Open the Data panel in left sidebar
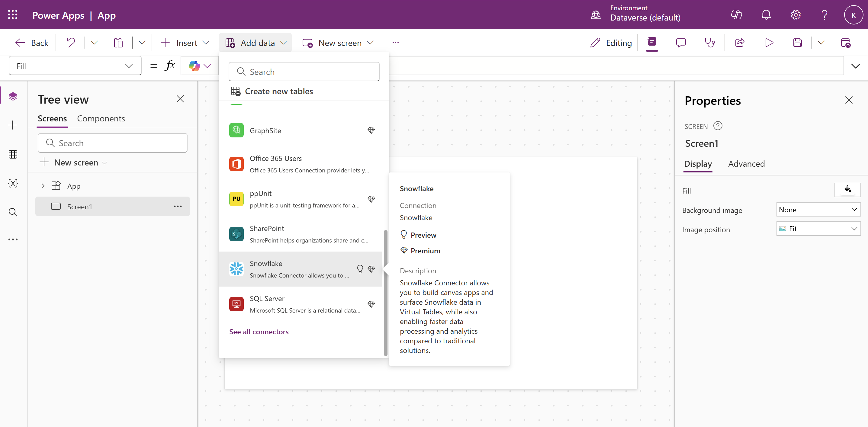This screenshot has height=427, width=868. pyautogui.click(x=13, y=154)
